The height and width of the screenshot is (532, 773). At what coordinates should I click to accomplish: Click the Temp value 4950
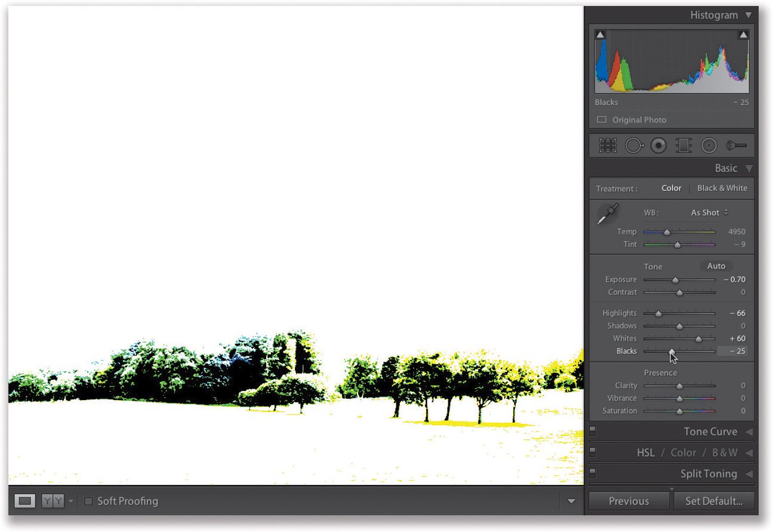(x=737, y=232)
